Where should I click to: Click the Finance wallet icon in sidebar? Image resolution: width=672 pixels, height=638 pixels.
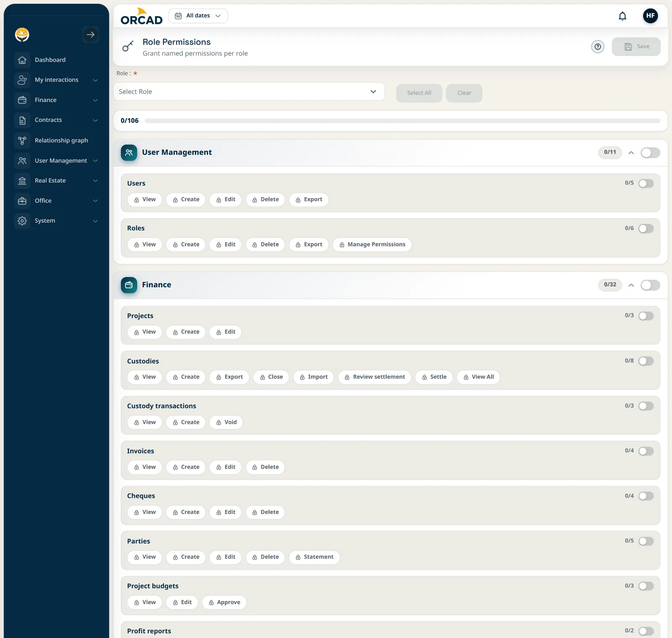22,100
